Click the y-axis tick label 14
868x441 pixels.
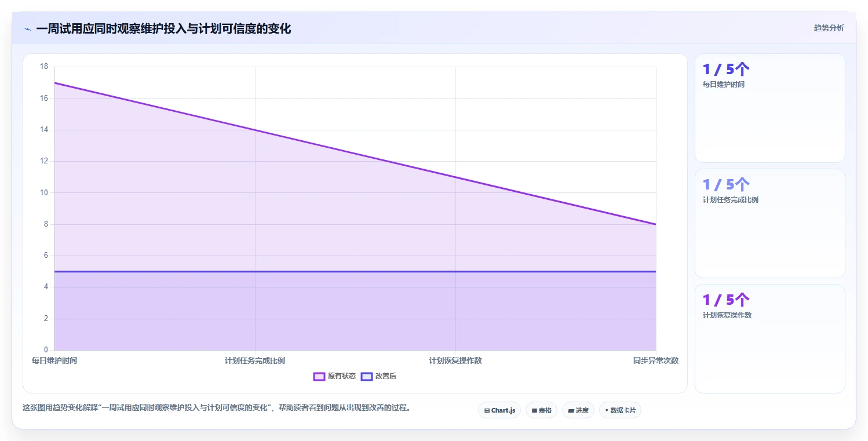(44, 130)
